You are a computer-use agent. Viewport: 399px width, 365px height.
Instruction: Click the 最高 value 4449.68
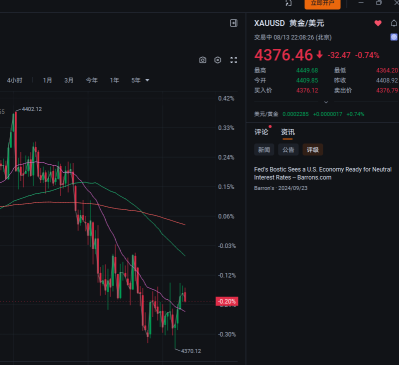pos(307,70)
